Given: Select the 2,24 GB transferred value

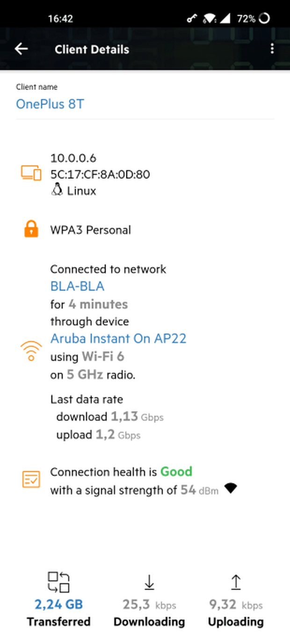Looking at the screenshot, I should click(x=58, y=605).
